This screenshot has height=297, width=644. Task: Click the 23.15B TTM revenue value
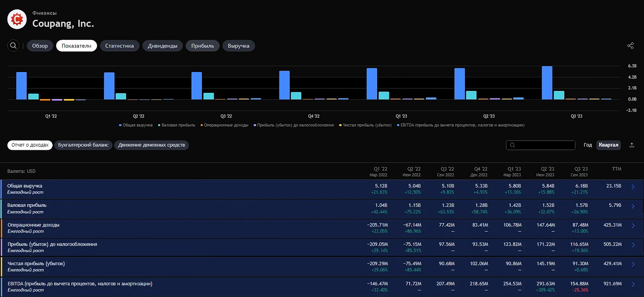613,186
